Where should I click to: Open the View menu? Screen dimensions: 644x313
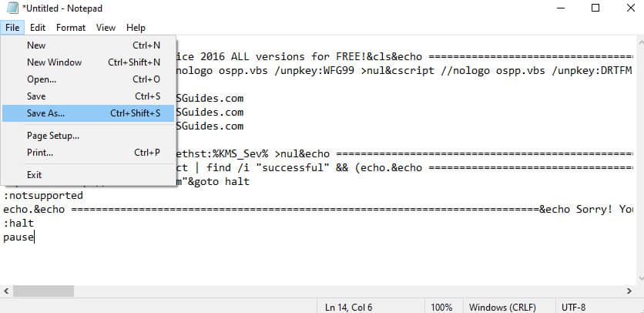click(x=106, y=28)
